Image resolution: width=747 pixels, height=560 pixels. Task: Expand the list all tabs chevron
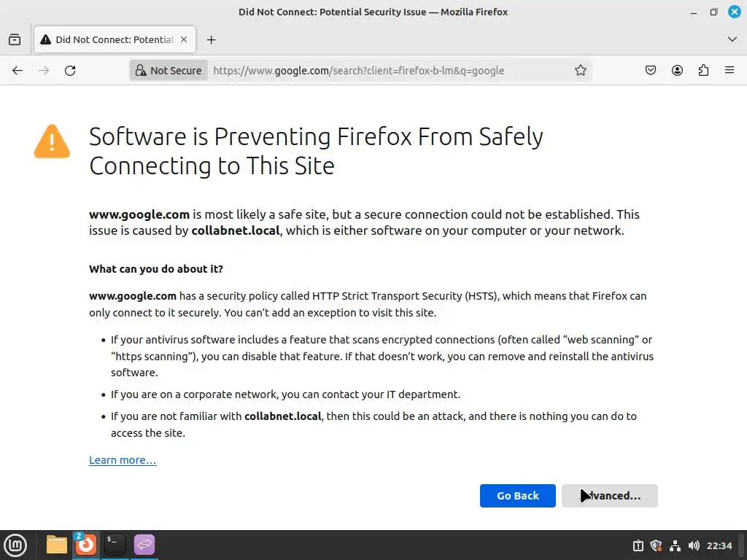pos(732,39)
